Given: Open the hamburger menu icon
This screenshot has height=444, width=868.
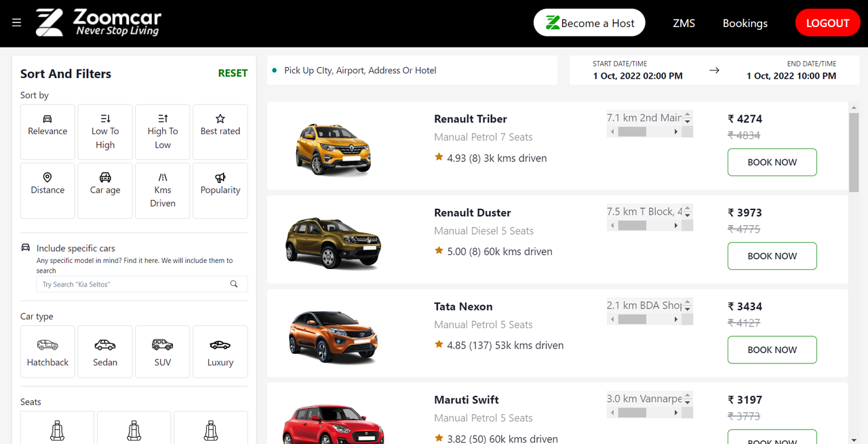Looking at the screenshot, I should pyautogui.click(x=17, y=23).
